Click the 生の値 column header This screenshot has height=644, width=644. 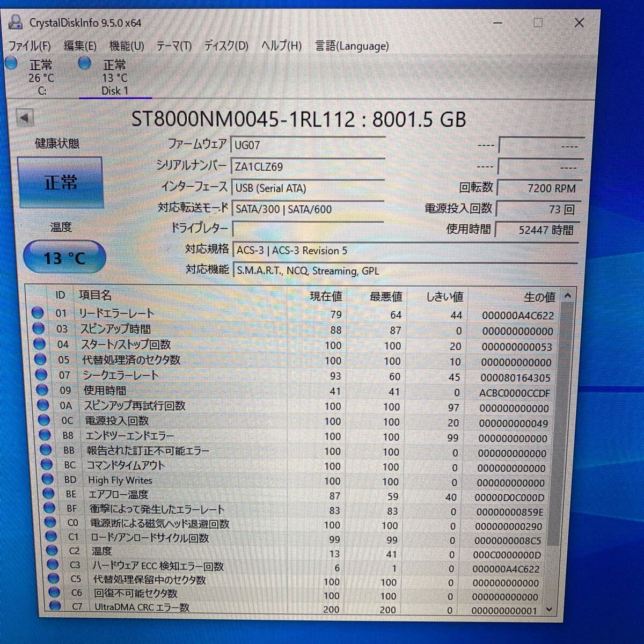click(x=539, y=297)
